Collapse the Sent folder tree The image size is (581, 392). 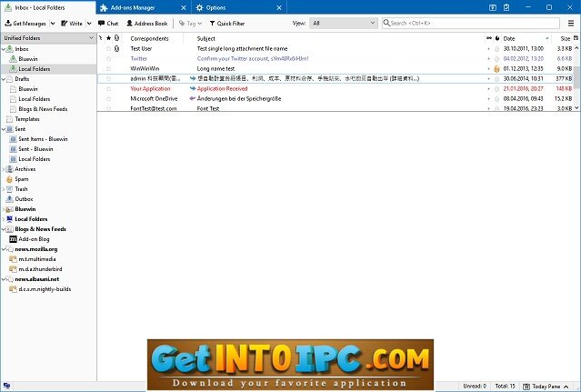[4, 129]
